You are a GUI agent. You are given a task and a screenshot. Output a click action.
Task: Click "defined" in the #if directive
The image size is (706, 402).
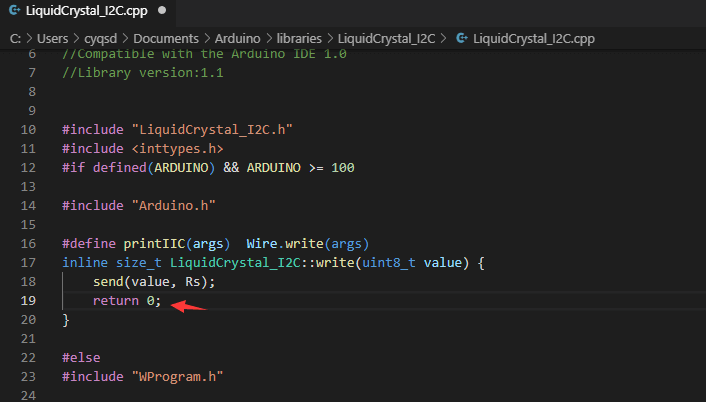click(x=120, y=168)
